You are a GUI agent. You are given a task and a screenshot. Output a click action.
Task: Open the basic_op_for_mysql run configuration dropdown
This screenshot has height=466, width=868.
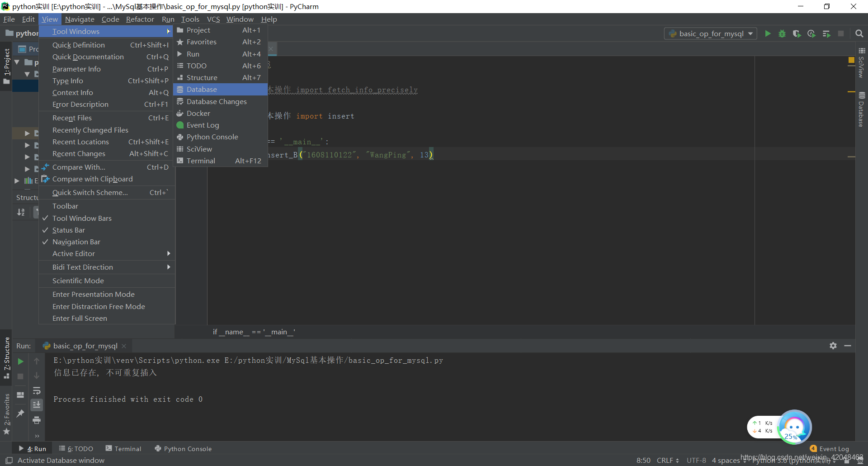pos(711,33)
